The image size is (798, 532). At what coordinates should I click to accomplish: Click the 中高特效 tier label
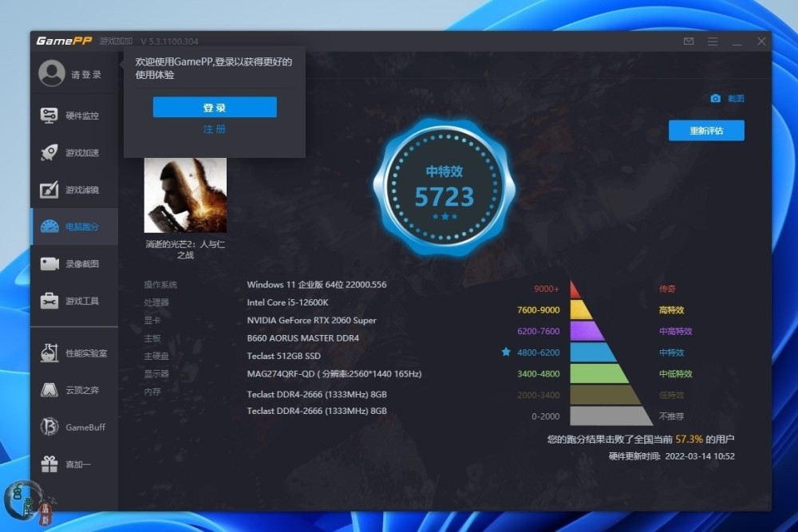(675, 331)
